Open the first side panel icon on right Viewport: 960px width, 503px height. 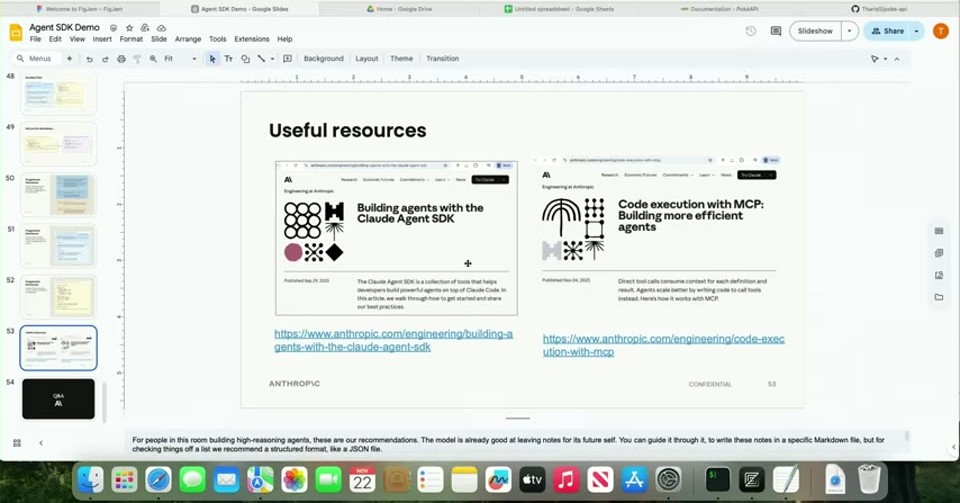pyautogui.click(x=939, y=231)
